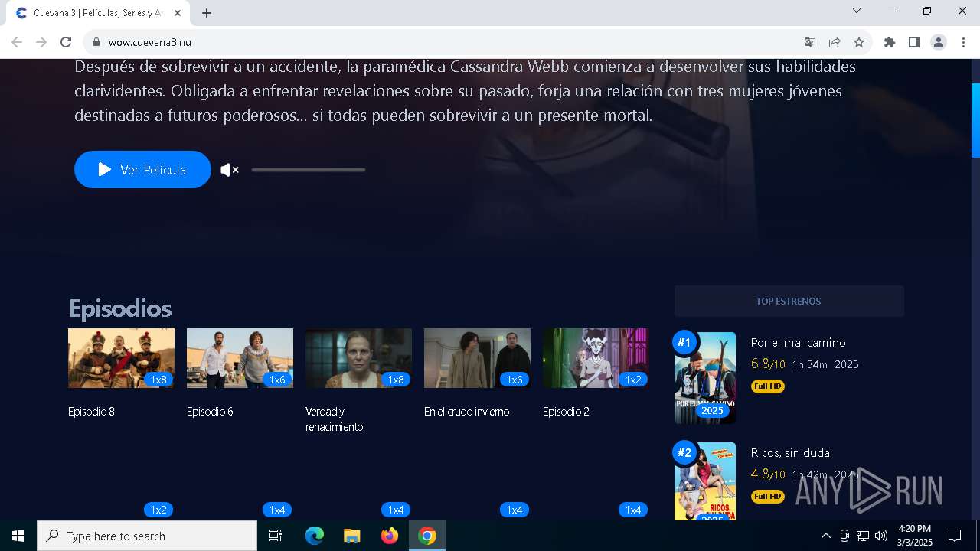Screen dimensions: 980x551
Task: Show hidden system tray icons
Action: (x=825, y=536)
